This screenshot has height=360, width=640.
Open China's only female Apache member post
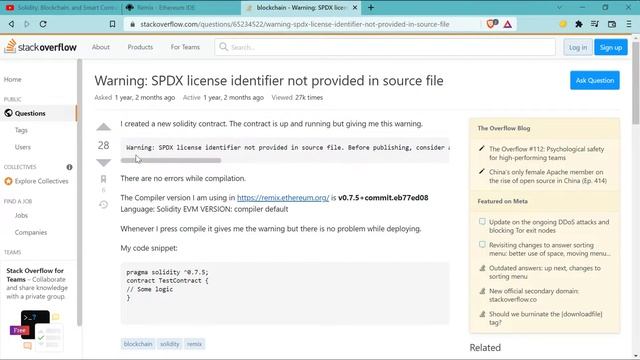[x=548, y=176]
